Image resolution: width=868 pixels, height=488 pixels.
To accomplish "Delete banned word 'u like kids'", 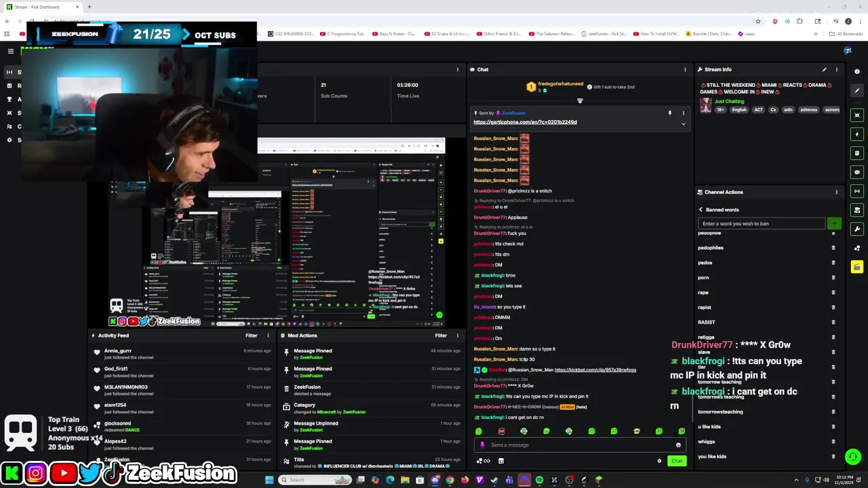I will [833, 426].
